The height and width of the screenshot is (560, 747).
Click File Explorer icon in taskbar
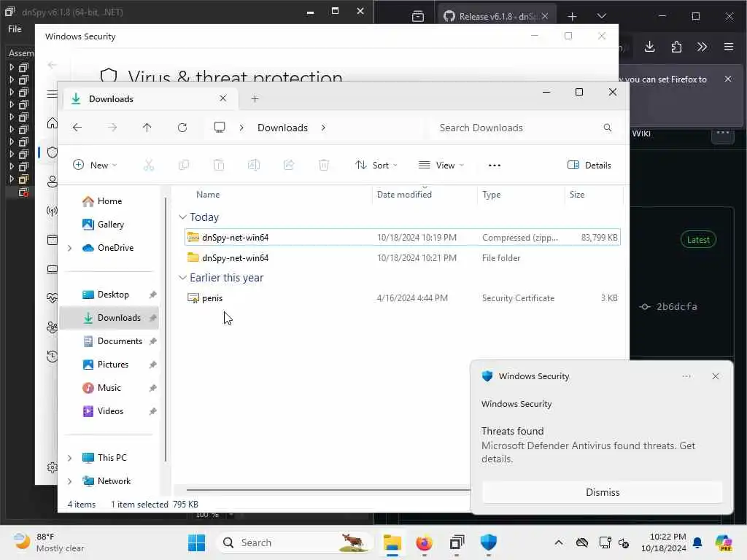click(x=392, y=542)
